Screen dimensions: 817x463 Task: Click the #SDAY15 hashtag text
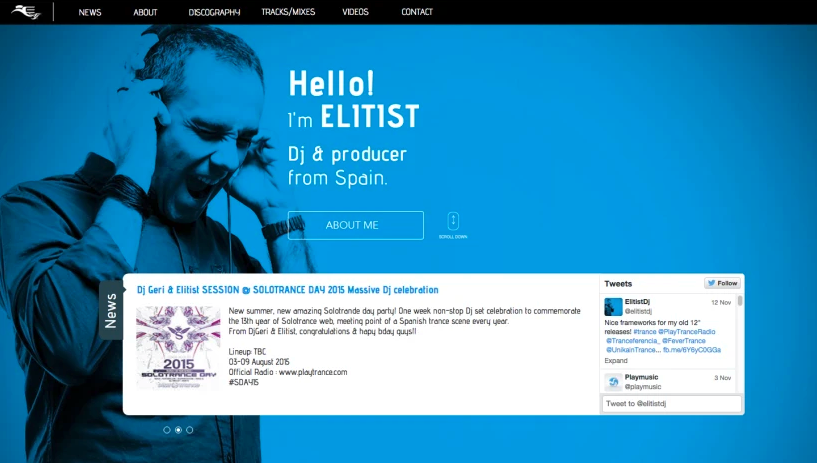pyautogui.click(x=243, y=382)
